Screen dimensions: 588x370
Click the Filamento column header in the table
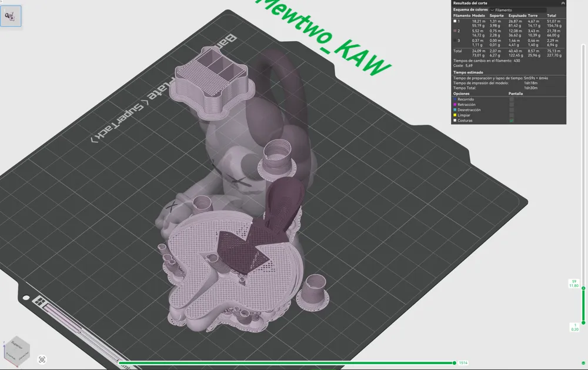coord(462,16)
